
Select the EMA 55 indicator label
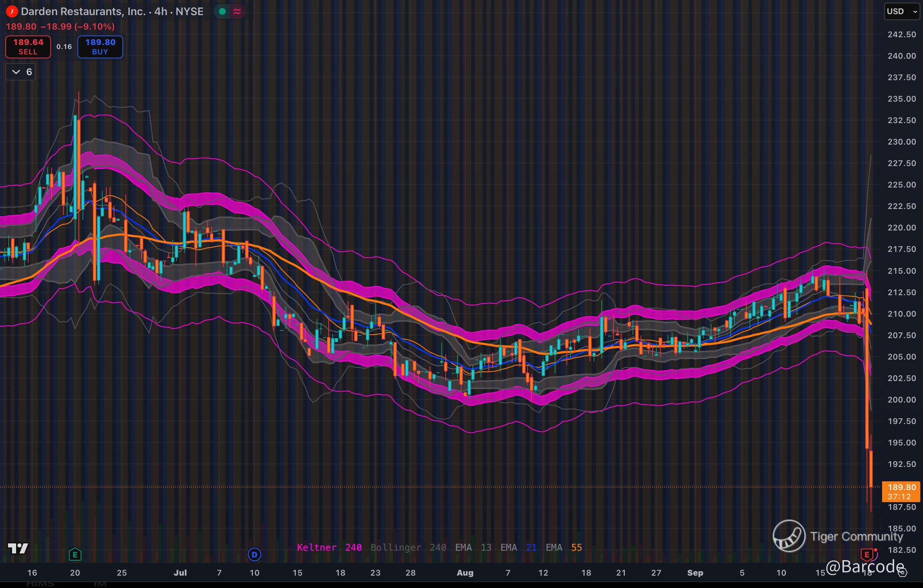[x=563, y=547]
